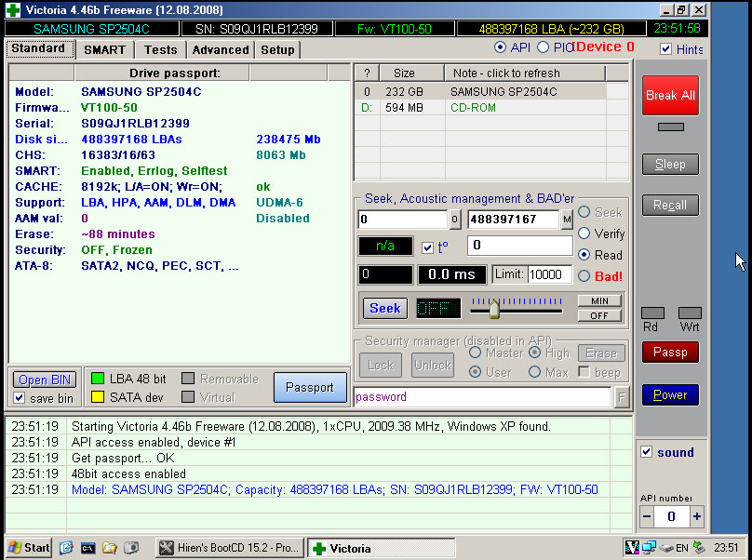This screenshot has width=752, height=560.
Task: Click the Size column header
Action: click(412, 73)
